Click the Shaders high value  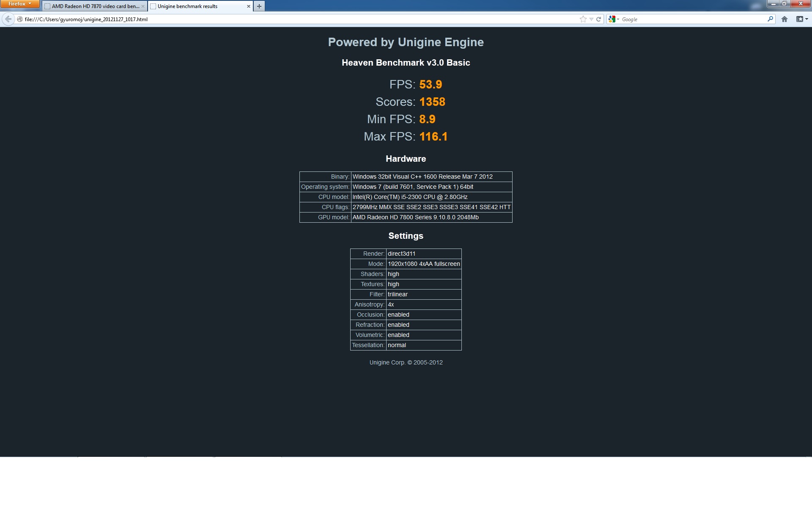(424, 274)
